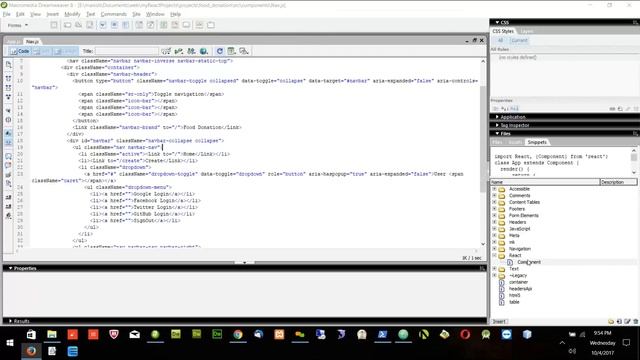
Task: Open the notification center icon
Action: pos(627,343)
